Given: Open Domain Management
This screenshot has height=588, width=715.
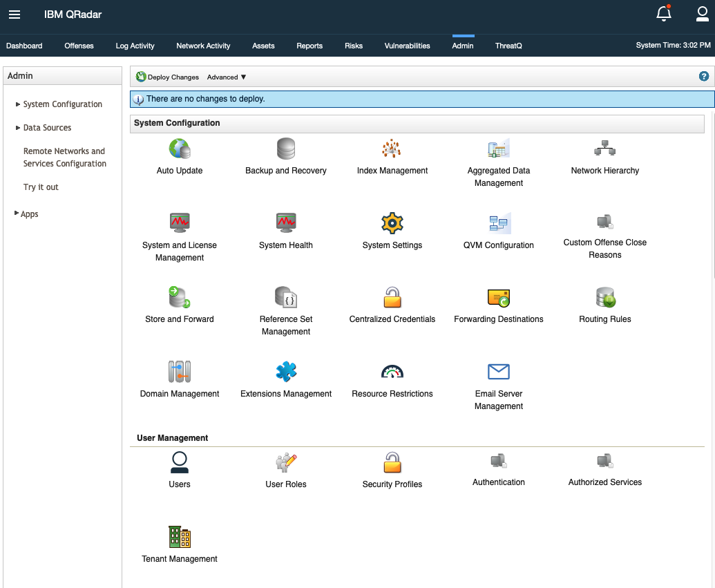Looking at the screenshot, I should pyautogui.click(x=180, y=371).
